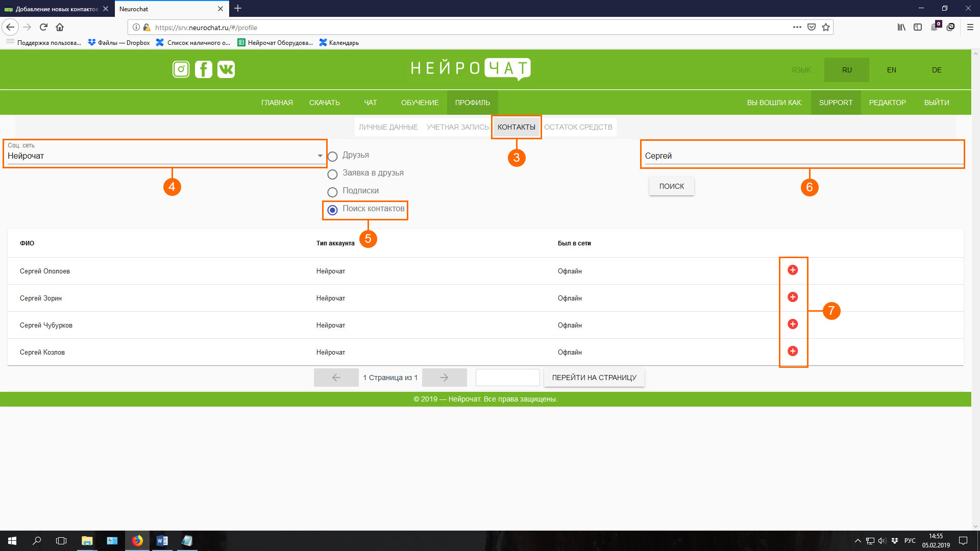Open Task View on the taskbar
980x551 pixels.
61,541
